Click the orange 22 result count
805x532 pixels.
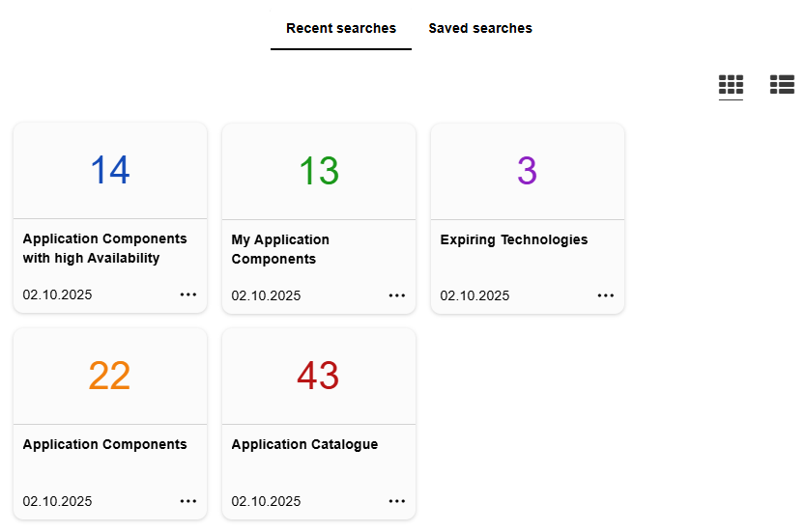(x=109, y=376)
